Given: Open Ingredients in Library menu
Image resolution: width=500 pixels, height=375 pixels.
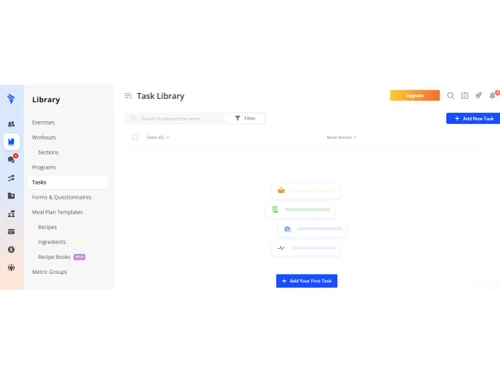Looking at the screenshot, I should 52,242.
